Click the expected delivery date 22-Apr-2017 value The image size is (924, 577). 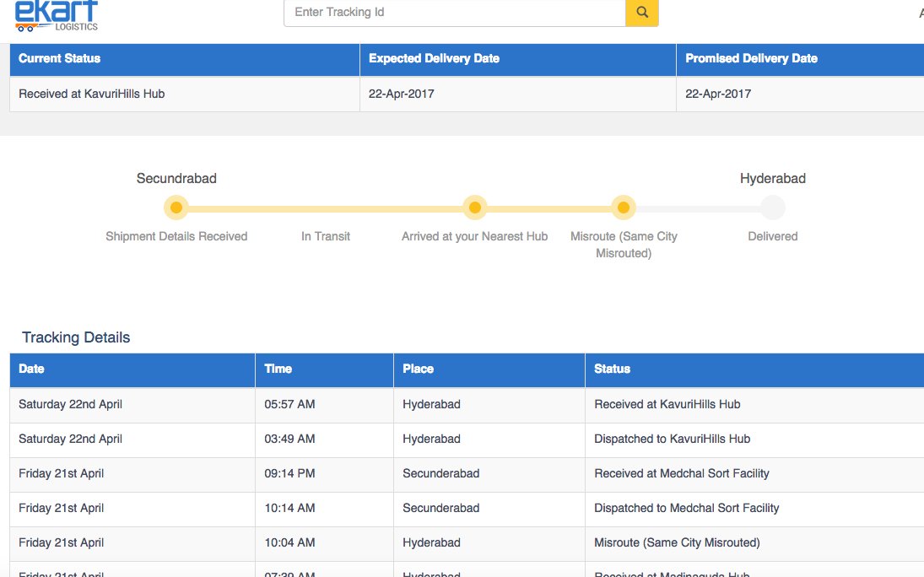[x=402, y=94]
